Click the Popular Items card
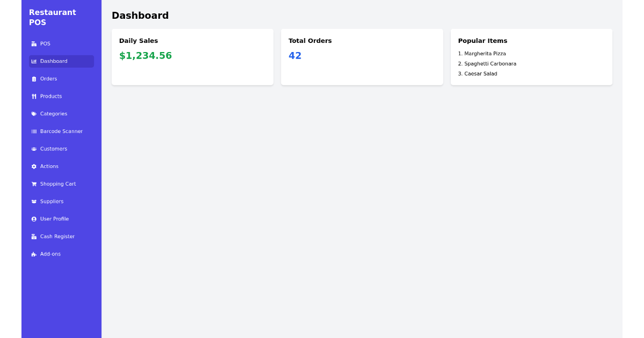The image size is (644, 338). [x=531, y=56]
